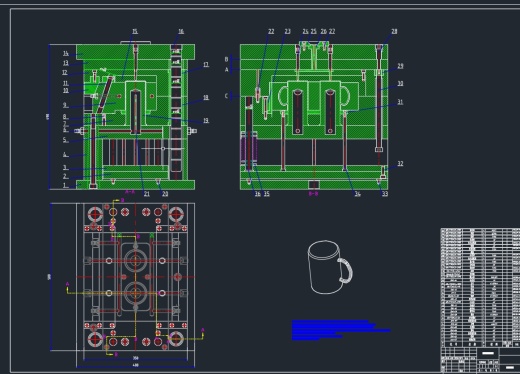
Task: Click the 350 width dimension text
Action: [x=135, y=358]
